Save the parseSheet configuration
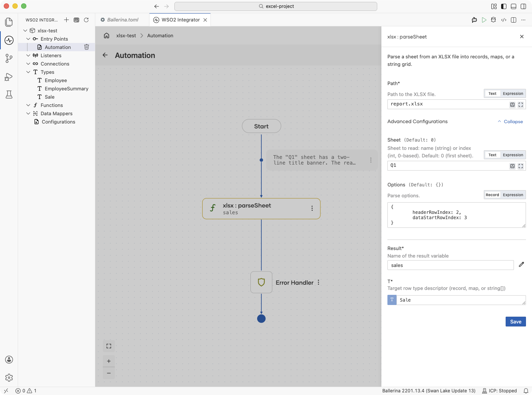Viewport: 532px width, 395px height. click(515, 322)
